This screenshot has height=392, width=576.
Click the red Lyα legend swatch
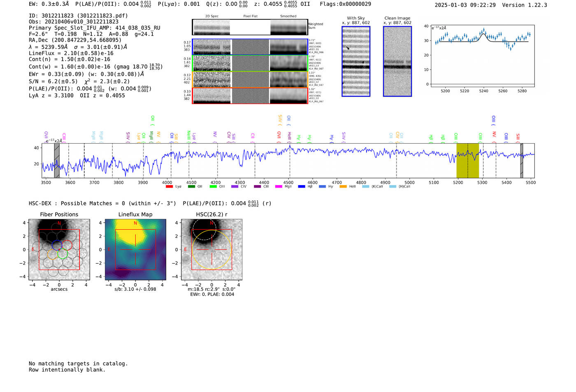[x=169, y=187]
